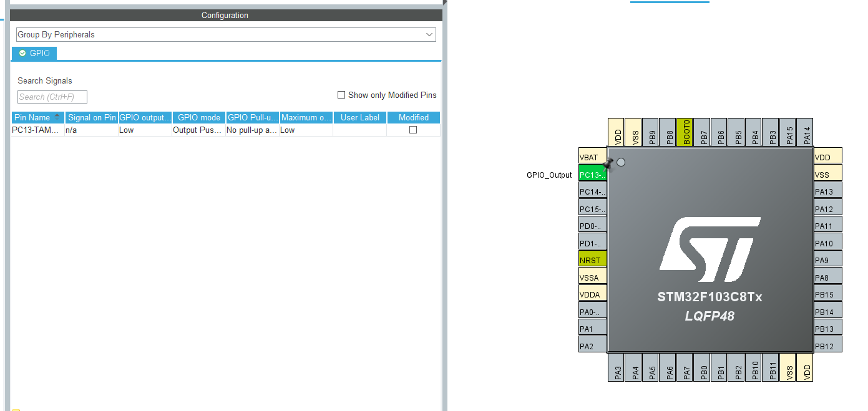Toggle Modified checkbox for PC13 row

tap(413, 130)
